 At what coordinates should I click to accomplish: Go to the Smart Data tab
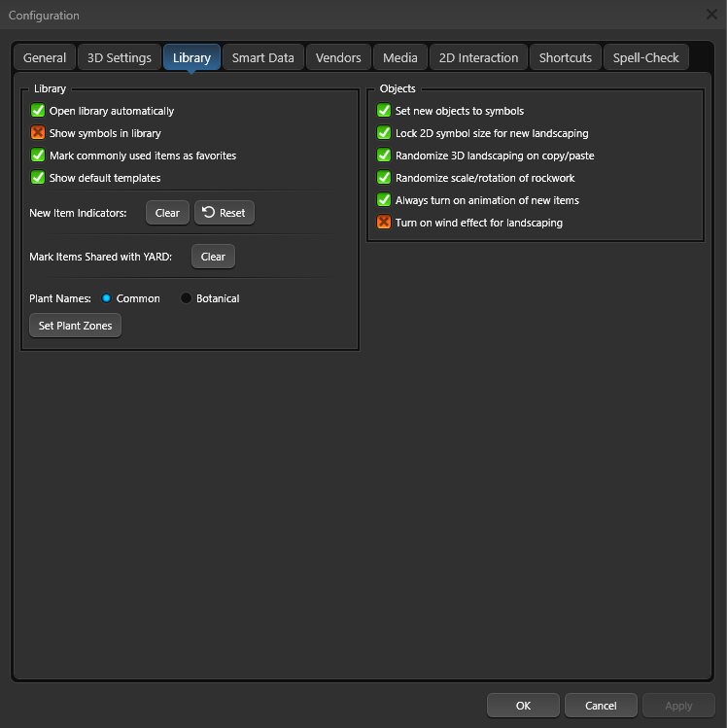tap(262, 57)
